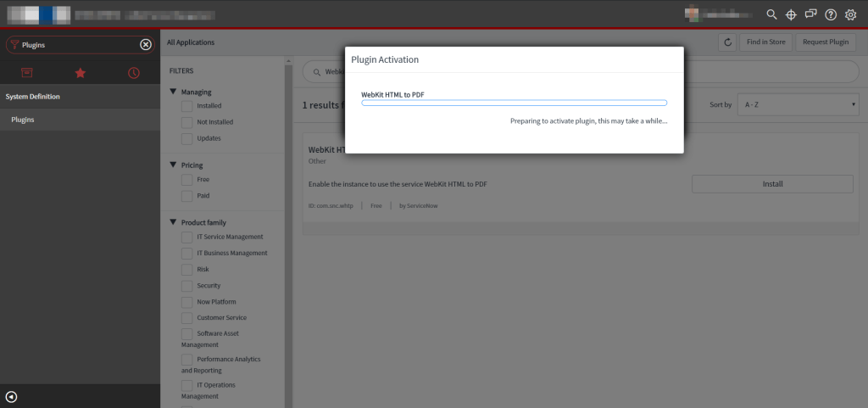868x408 pixels.
Task: Collapse navigator with bottom-left arrow icon
Action: [x=11, y=396]
